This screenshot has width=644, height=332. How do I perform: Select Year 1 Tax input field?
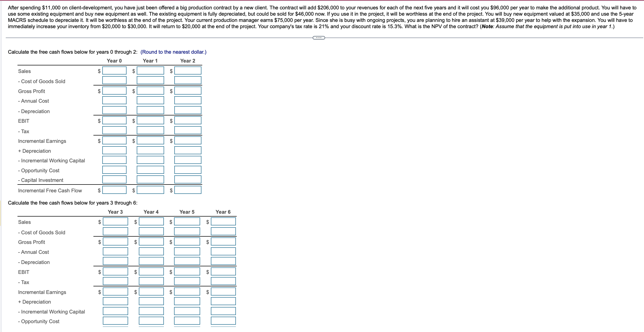click(x=150, y=130)
